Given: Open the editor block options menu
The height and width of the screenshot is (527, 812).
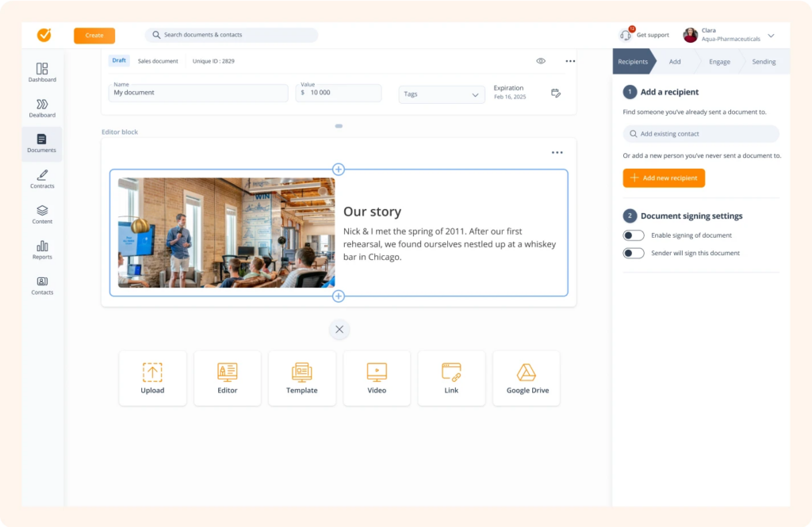Looking at the screenshot, I should click(557, 151).
